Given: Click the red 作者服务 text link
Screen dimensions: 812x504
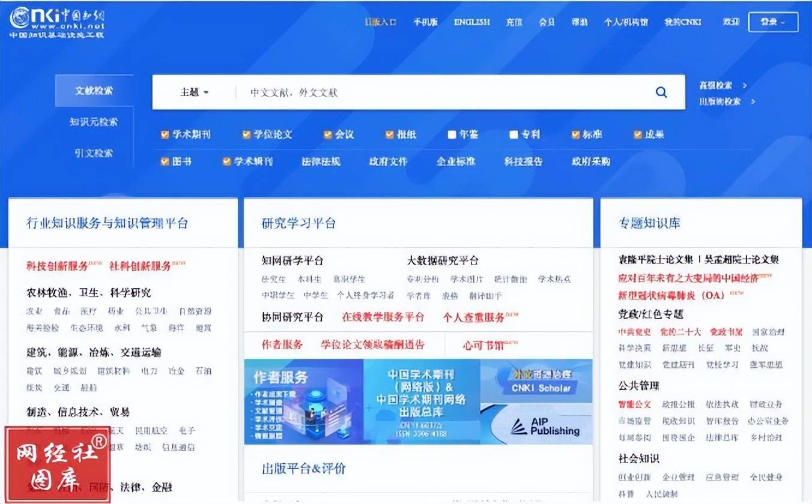Looking at the screenshot, I should 282,345.
